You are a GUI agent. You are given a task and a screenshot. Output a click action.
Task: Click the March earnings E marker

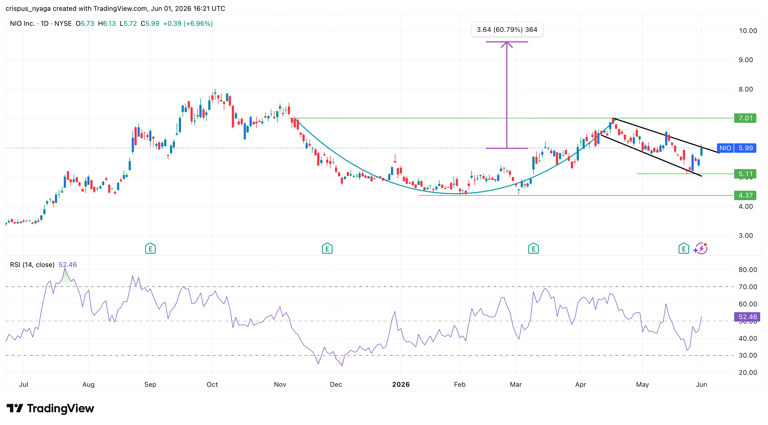[533, 249]
